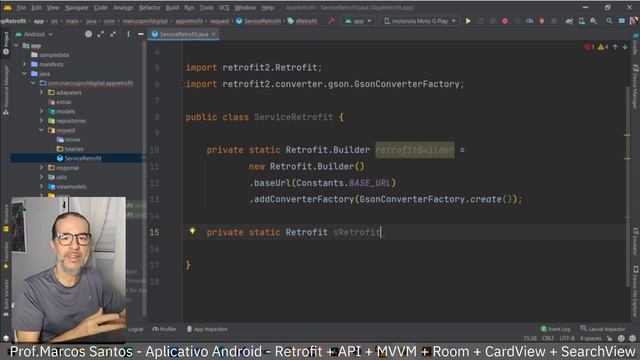Open the Profile app gauge icon
Screen dimensions: 640x360
529,21
